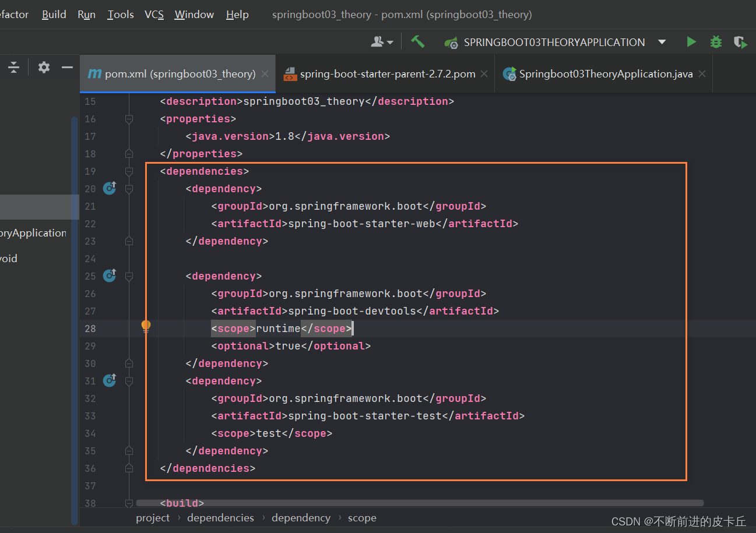Screen dimensions: 756x533
Task: Close the pom.xml (springboot03_theory) tab
Action: tap(265, 74)
